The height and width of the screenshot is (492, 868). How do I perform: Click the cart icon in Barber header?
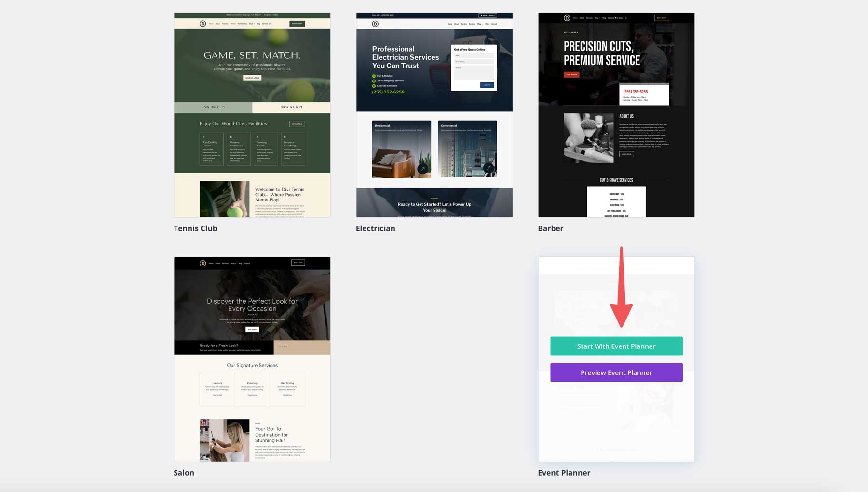pyautogui.click(x=615, y=18)
